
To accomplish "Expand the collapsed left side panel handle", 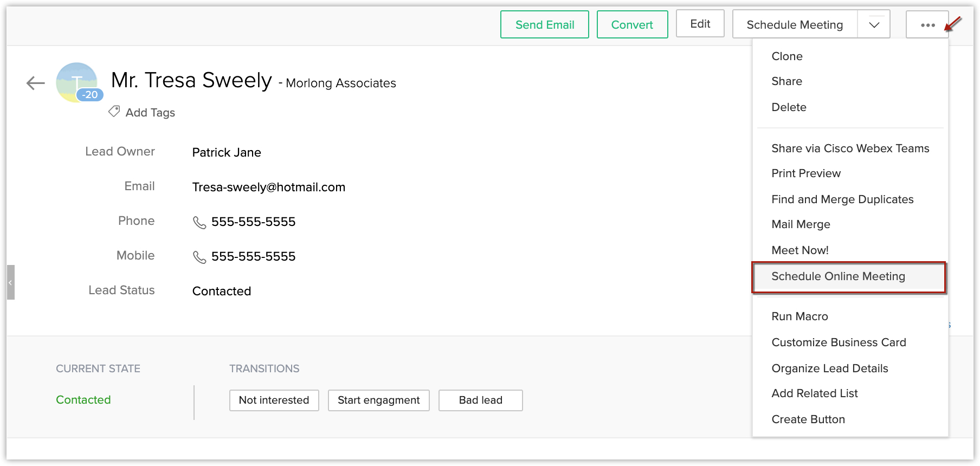I will click(x=10, y=282).
